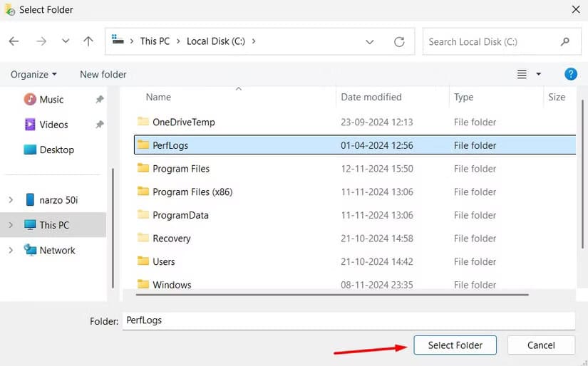
Task: Expand chevron after Local Disk (C:)
Action: pyautogui.click(x=254, y=41)
